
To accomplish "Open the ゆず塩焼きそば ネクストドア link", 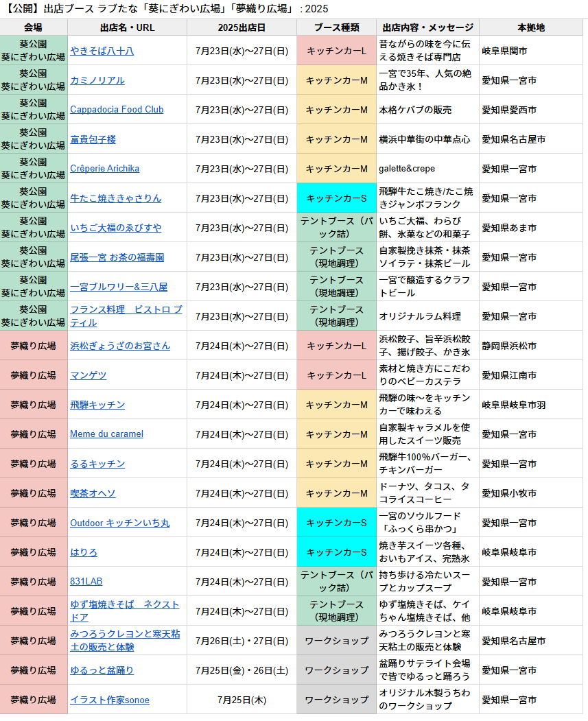I will [x=124, y=611].
